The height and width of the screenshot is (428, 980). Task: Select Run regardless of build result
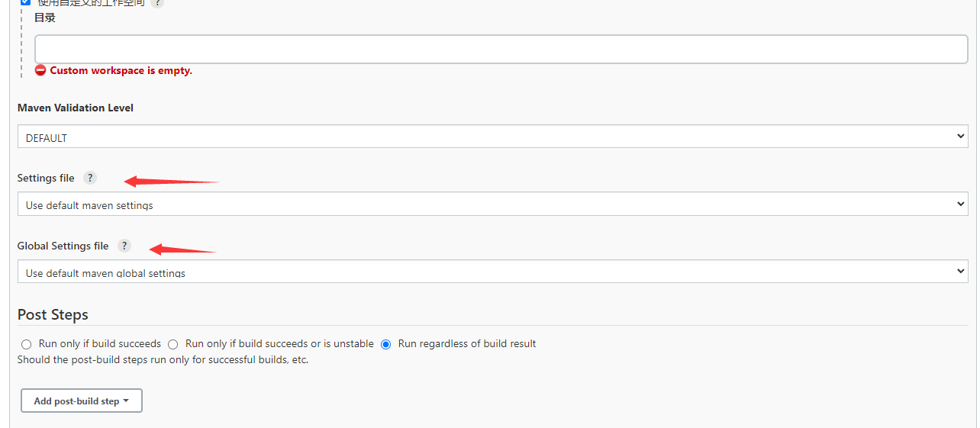pyautogui.click(x=386, y=344)
